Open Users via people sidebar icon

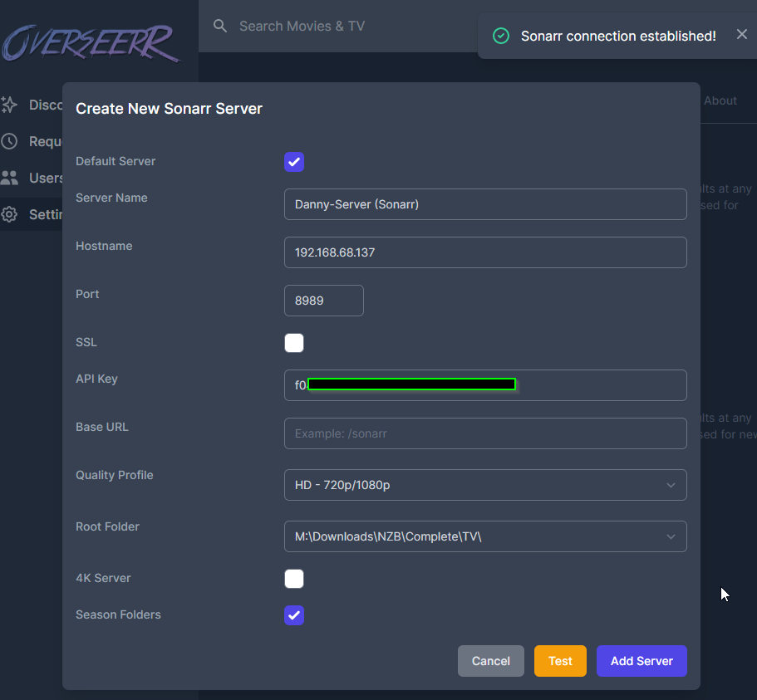[9, 178]
